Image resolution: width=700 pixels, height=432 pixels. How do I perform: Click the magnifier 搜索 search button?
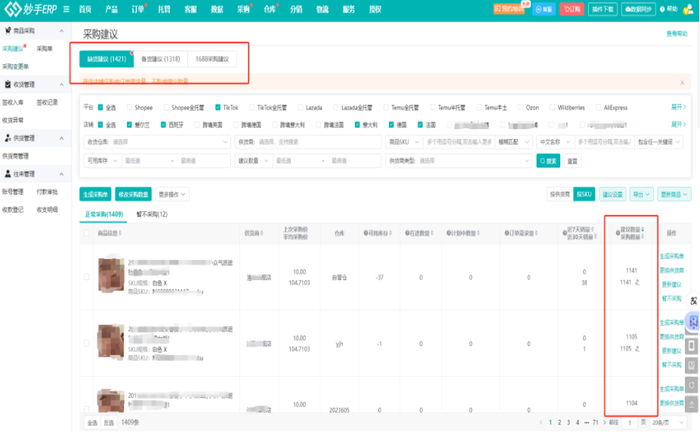click(548, 160)
